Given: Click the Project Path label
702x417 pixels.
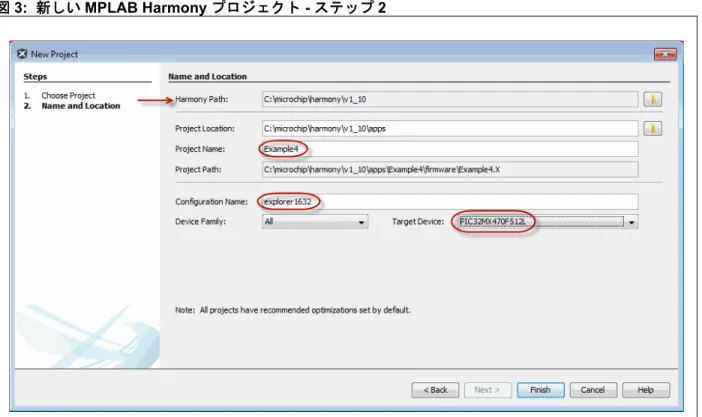Looking at the screenshot, I should (198, 169).
